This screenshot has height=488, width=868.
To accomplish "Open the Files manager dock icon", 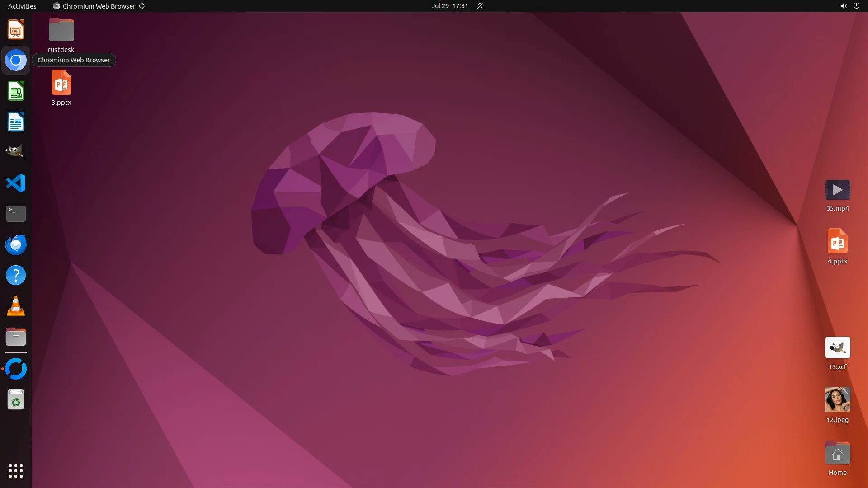I will (16, 337).
